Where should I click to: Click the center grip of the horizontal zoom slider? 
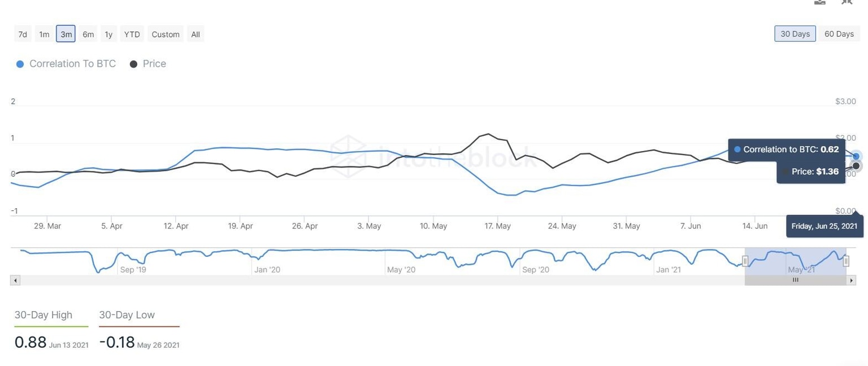point(796,279)
